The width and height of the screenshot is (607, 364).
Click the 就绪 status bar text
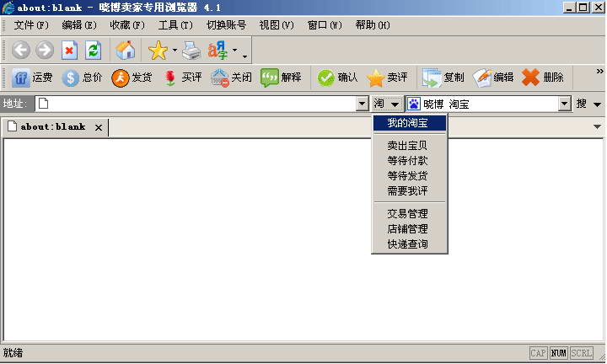point(13,353)
